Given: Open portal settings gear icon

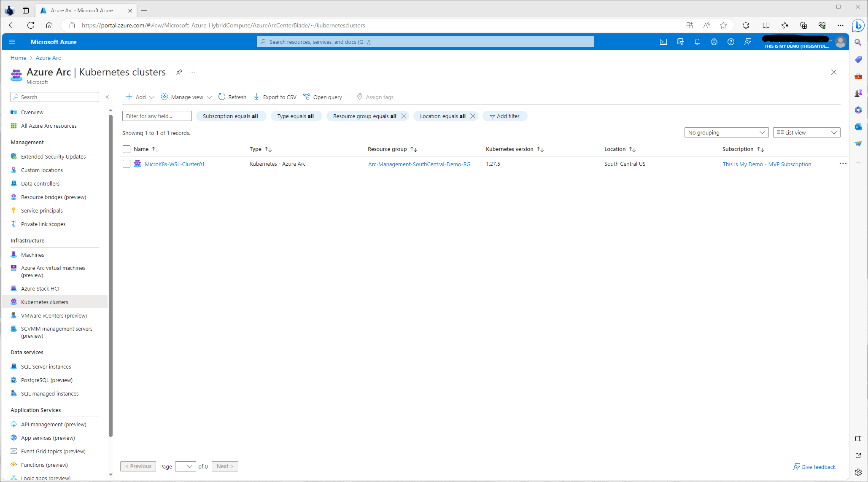Looking at the screenshot, I should coord(714,42).
